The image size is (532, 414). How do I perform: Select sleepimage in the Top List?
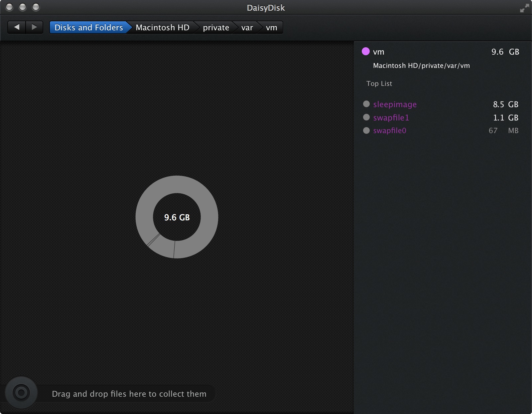point(395,104)
